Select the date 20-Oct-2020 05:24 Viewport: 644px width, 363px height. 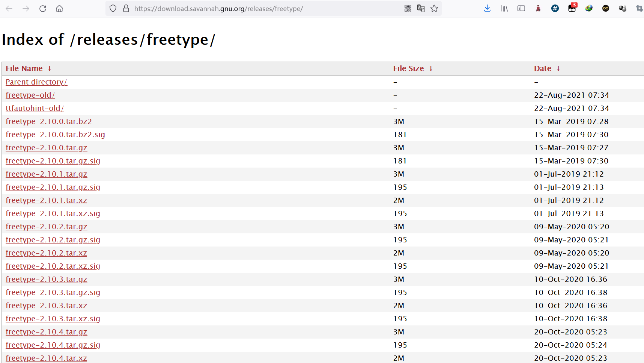click(x=570, y=345)
